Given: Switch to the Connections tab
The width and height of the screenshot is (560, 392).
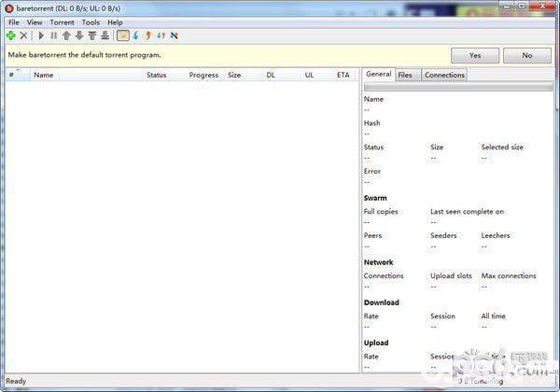Looking at the screenshot, I should (444, 75).
